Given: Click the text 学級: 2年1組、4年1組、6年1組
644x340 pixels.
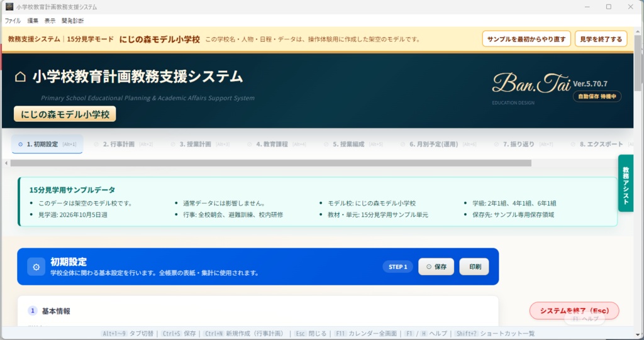Looking at the screenshot, I should [514, 203].
